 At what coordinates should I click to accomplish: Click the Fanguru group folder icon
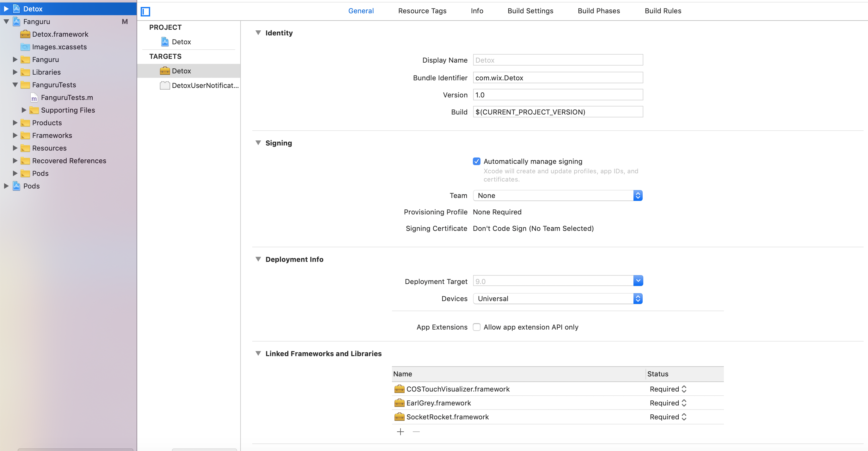[x=25, y=59]
